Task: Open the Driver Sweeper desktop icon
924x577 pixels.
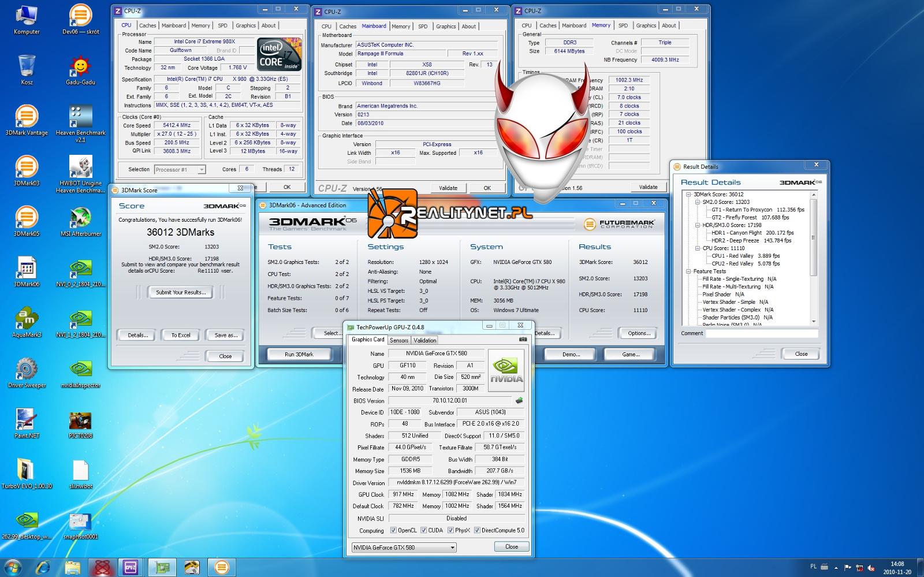Action: click(x=27, y=373)
